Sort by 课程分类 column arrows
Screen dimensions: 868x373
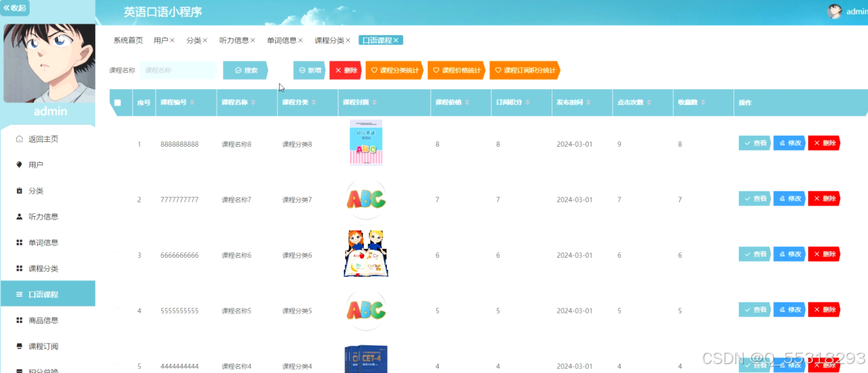(314, 103)
